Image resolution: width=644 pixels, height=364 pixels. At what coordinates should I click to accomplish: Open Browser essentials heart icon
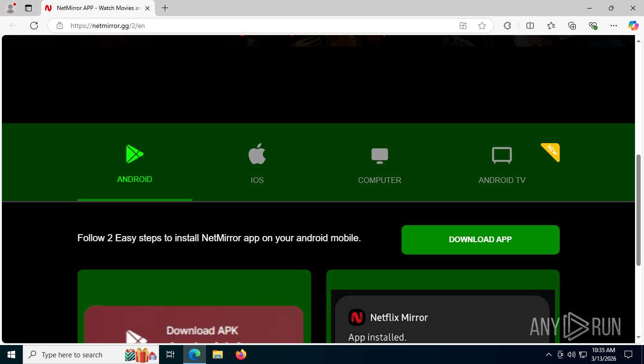(x=593, y=26)
